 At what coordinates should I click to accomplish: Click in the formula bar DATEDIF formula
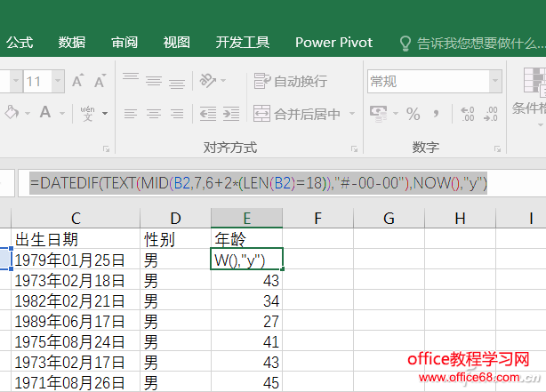[x=259, y=183]
